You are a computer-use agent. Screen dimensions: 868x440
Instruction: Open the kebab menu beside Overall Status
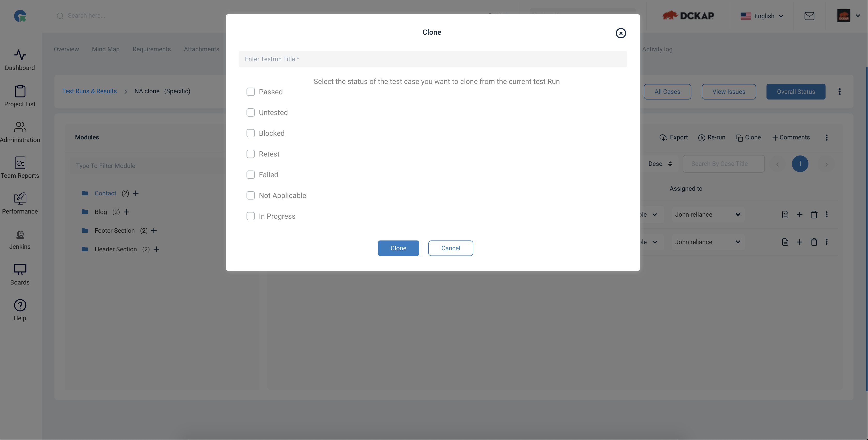pos(839,92)
